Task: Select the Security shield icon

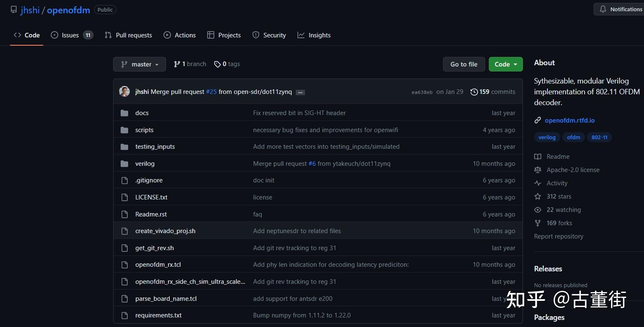Action: [x=255, y=35]
